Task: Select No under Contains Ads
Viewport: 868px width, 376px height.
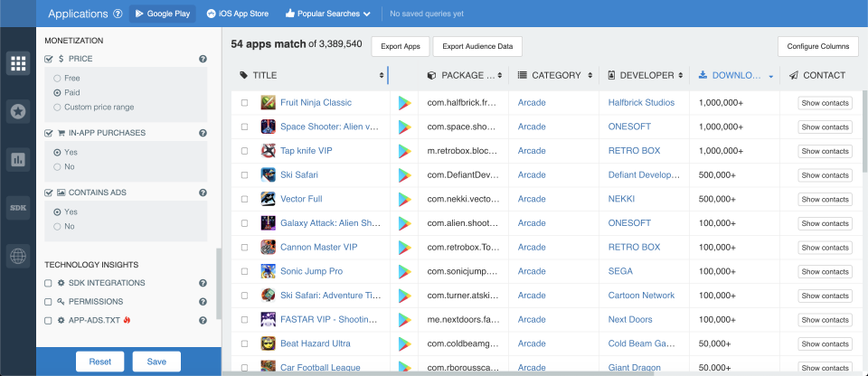Action: point(57,227)
